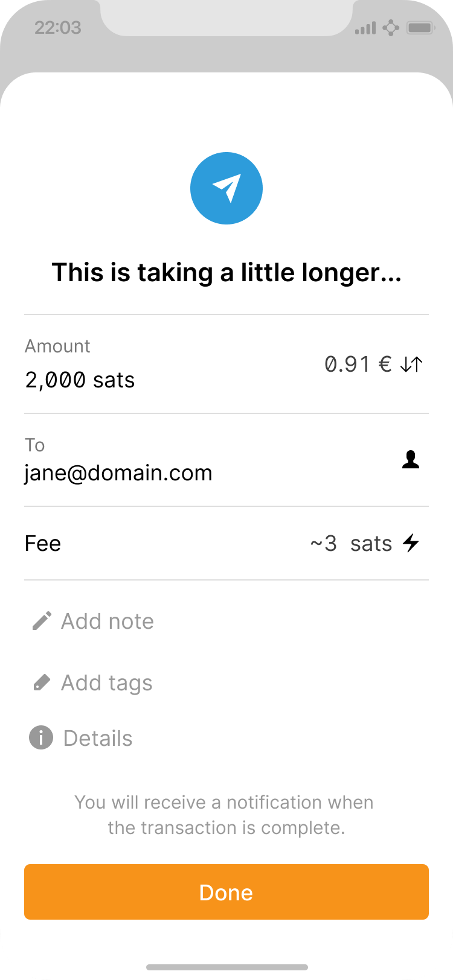
Task: Tap the ~3 sats fee value
Action: click(351, 543)
